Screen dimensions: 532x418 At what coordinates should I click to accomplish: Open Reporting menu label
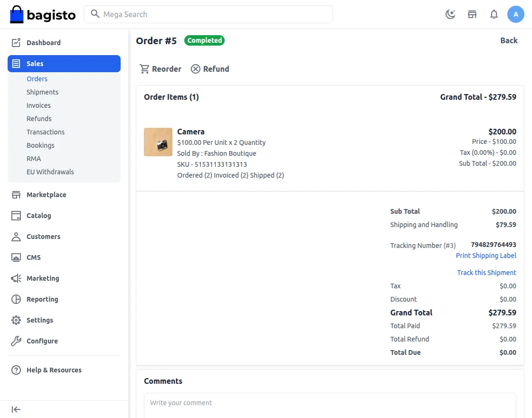(42, 299)
